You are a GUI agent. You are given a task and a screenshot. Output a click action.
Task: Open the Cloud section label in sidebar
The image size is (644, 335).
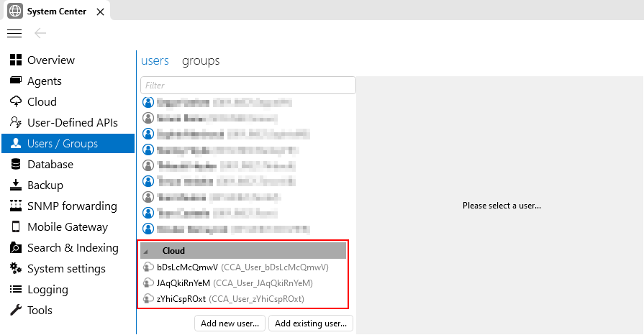pos(42,102)
